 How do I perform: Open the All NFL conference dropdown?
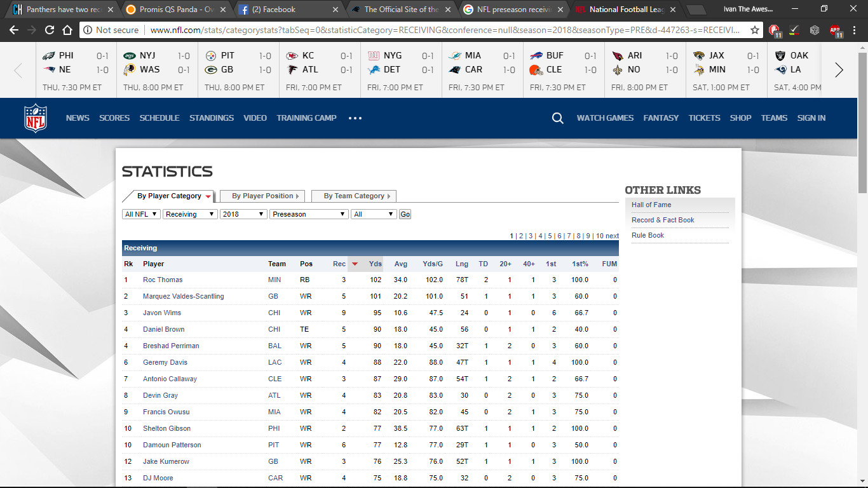141,214
